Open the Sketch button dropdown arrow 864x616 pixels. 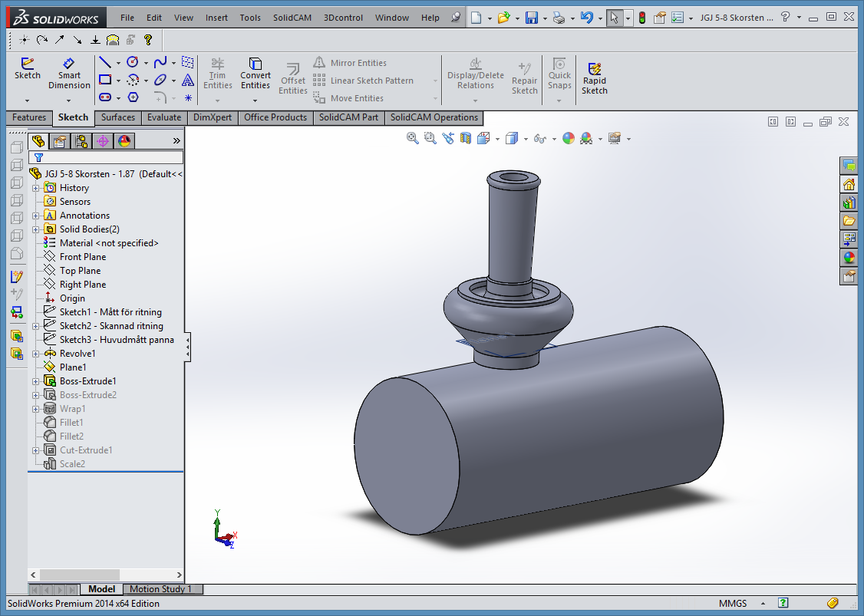coord(27,100)
